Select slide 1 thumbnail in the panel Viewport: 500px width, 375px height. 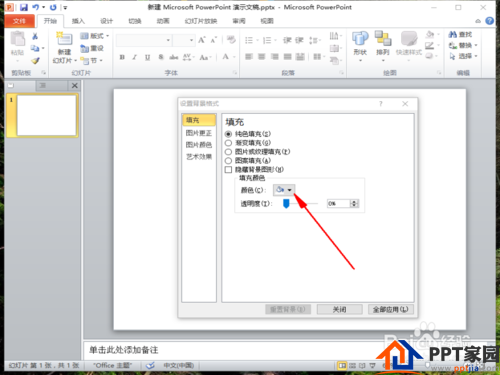click(47, 115)
